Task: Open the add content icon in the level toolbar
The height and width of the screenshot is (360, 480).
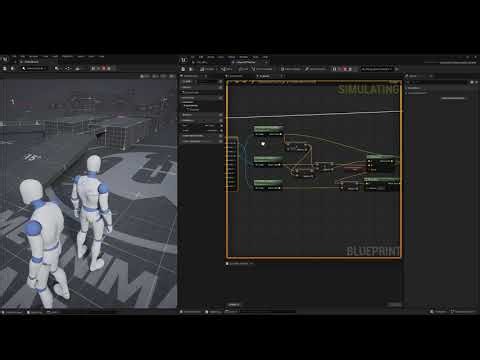Action: click(x=57, y=68)
